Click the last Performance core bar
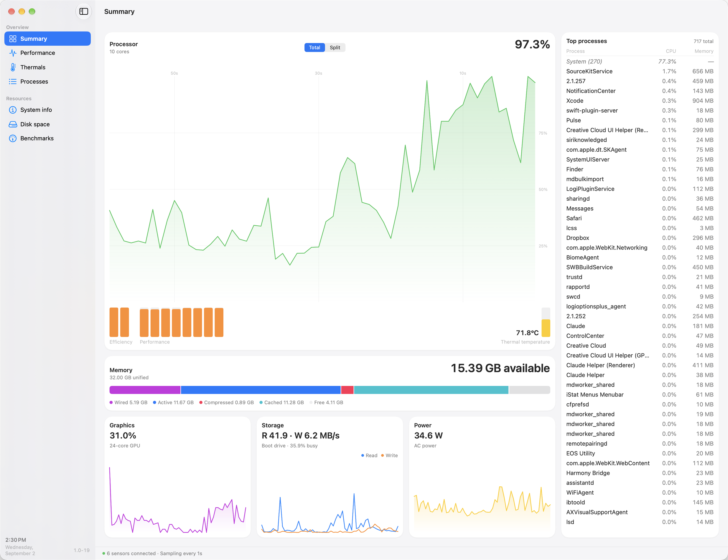 pos(219,322)
